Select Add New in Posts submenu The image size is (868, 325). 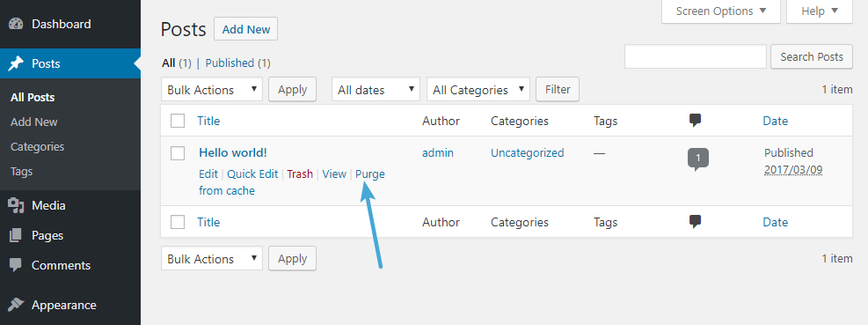33,122
